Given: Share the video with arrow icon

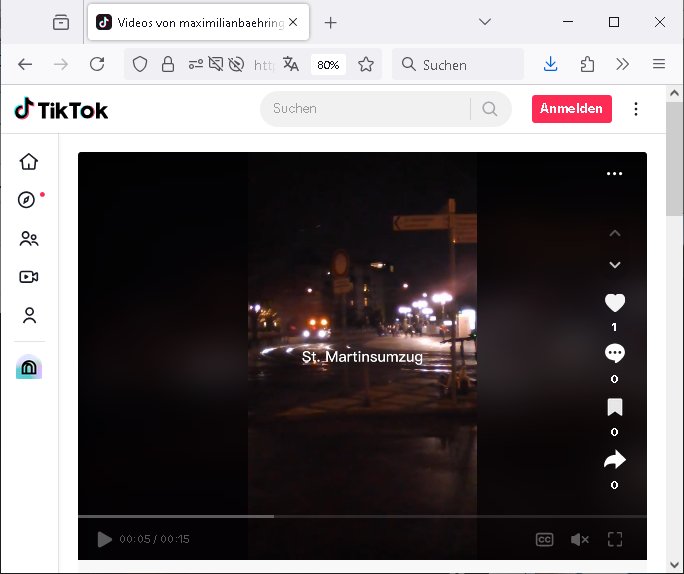Looking at the screenshot, I should coord(614,460).
